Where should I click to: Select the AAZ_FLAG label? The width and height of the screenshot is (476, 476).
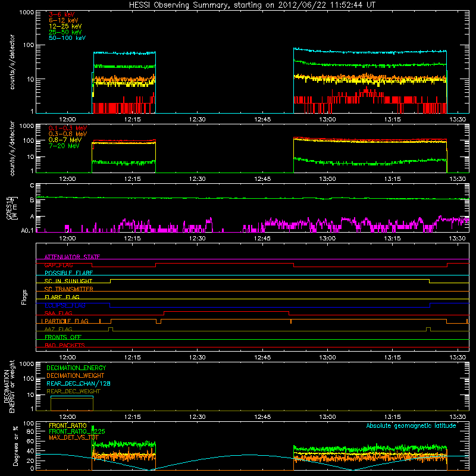click(58, 330)
